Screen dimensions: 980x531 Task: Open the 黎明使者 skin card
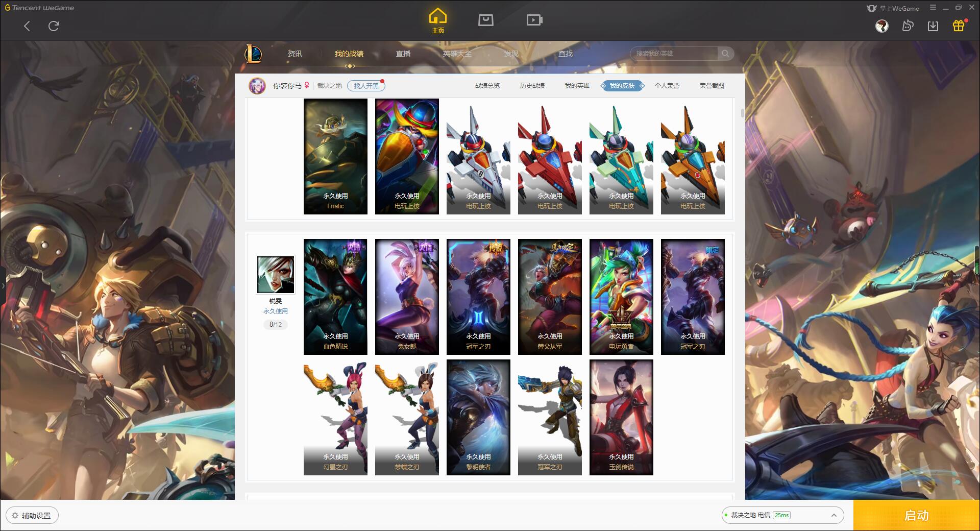click(x=478, y=417)
